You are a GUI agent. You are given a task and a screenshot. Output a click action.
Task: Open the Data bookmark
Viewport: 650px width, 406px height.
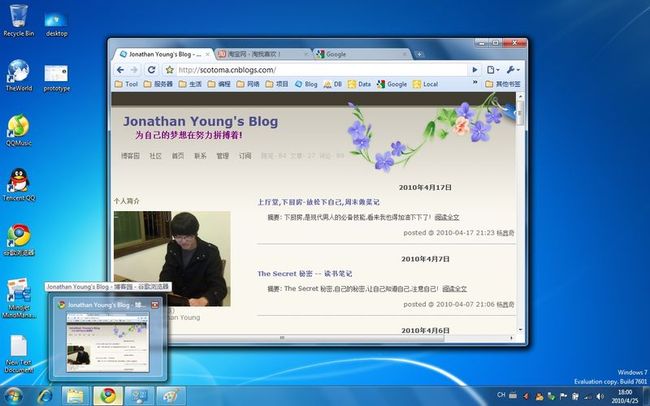[359, 84]
